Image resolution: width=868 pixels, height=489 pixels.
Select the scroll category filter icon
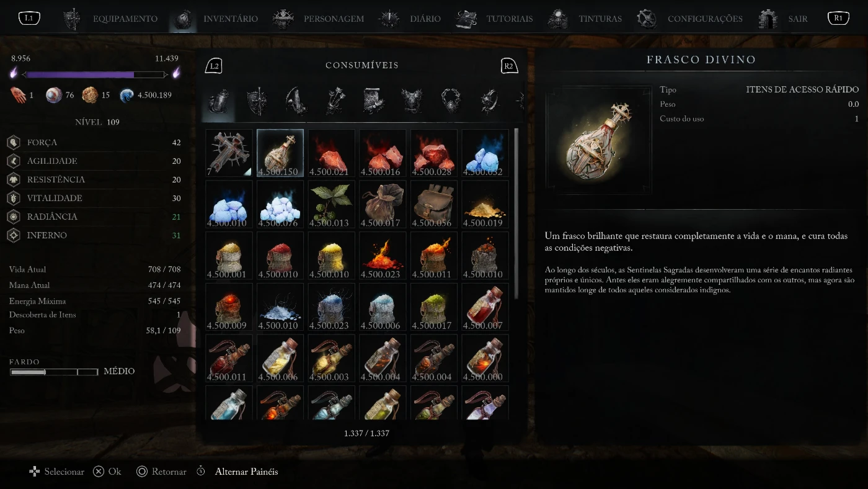(374, 101)
